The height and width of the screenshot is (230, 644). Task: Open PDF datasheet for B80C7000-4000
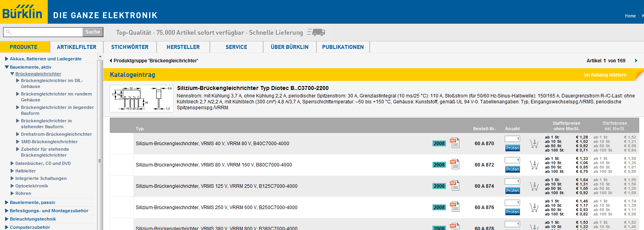pyautogui.click(x=455, y=164)
